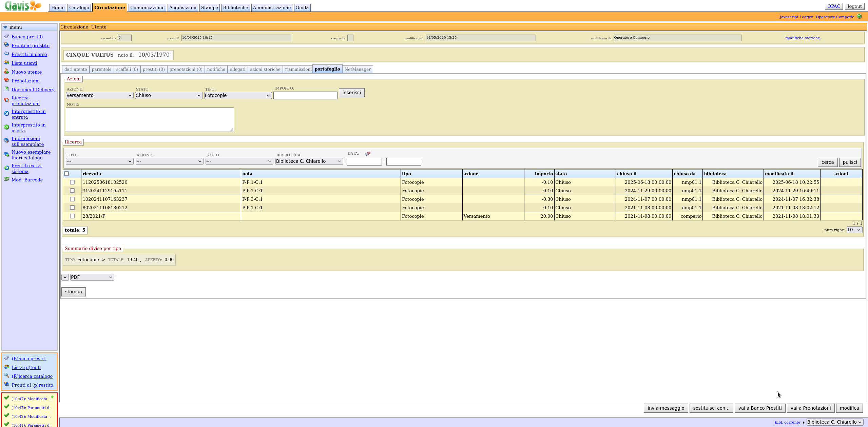
Task: Open the num.righe rows dropdown
Action: point(854,230)
